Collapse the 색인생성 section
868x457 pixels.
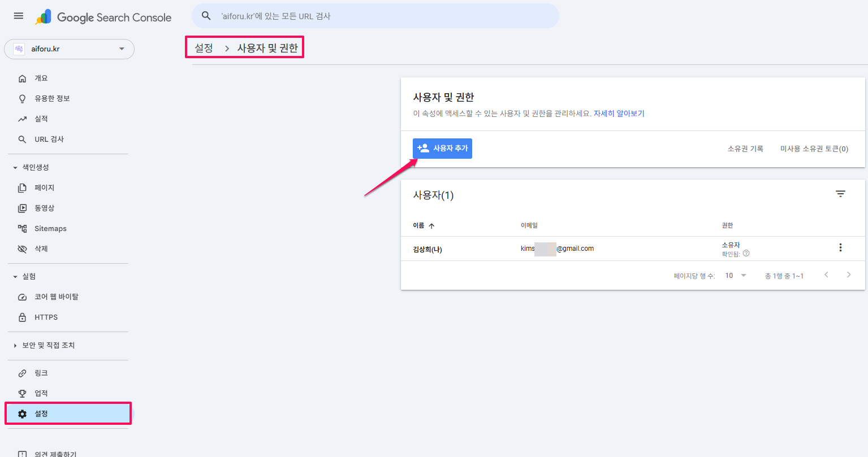click(x=15, y=168)
